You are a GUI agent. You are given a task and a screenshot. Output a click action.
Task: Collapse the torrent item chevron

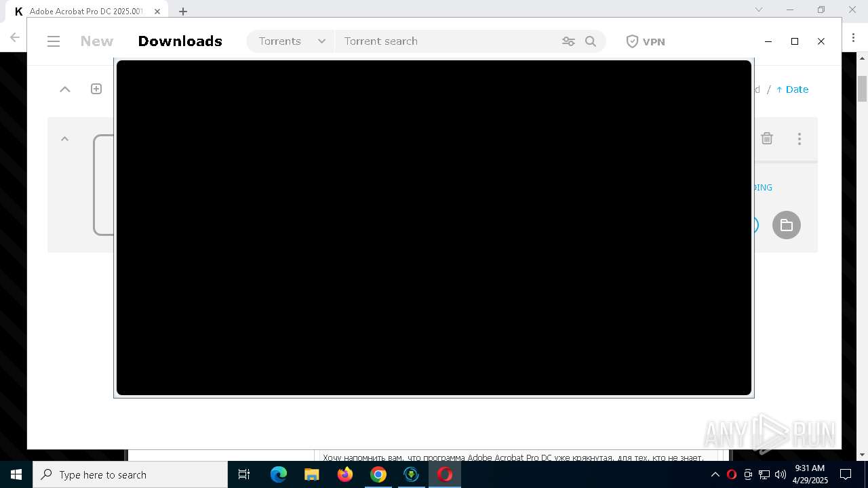(64, 138)
